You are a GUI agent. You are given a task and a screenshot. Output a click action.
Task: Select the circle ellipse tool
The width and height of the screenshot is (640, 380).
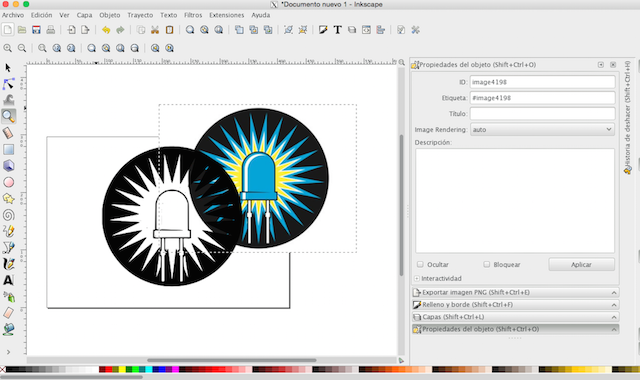[9, 182]
